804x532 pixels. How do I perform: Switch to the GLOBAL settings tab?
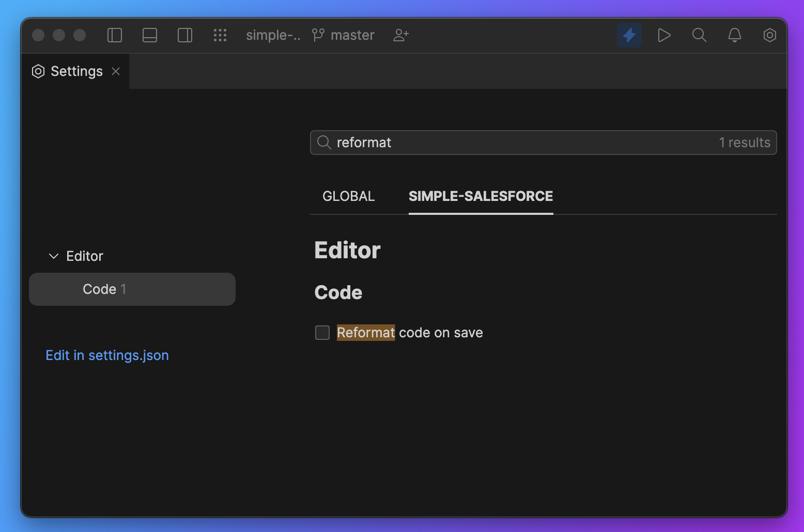coord(349,196)
